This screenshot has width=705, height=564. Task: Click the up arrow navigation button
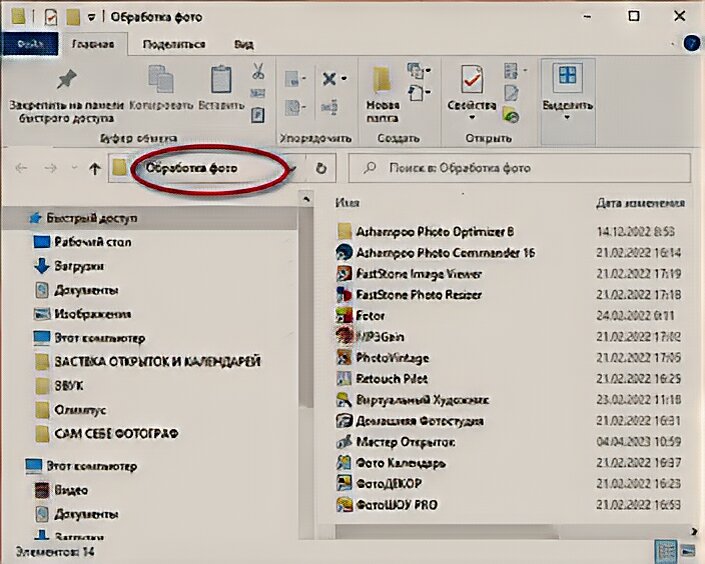click(94, 169)
